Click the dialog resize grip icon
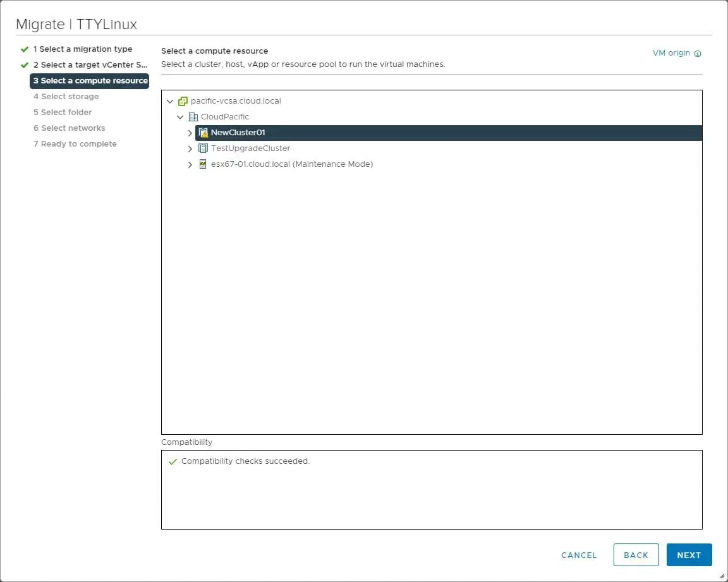This screenshot has width=728, height=582. pyautogui.click(x=722, y=576)
